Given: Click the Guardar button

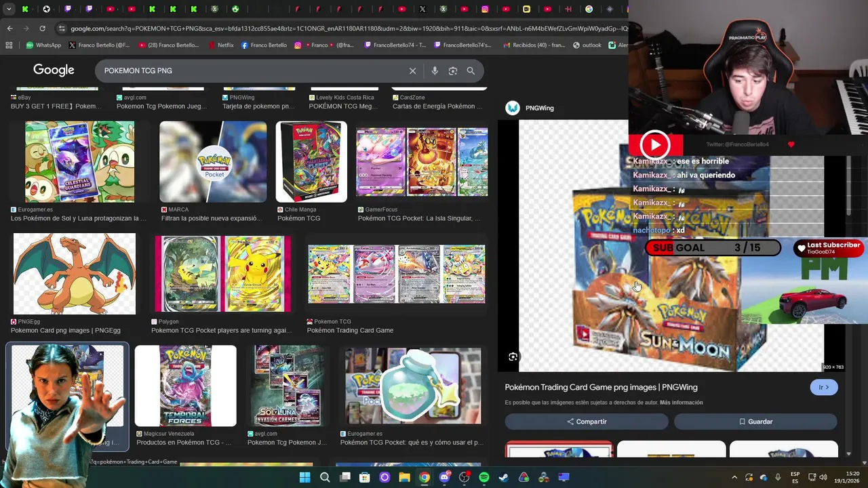Looking at the screenshot, I should click(755, 422).
